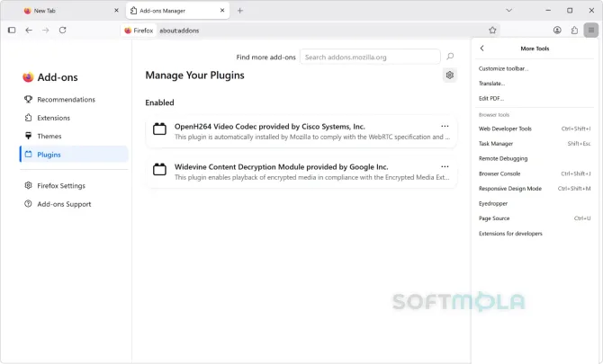Choose Translate… in More Tools
Image resolution: width=603 pixels, height=364 pixels.
pos(535,84)
